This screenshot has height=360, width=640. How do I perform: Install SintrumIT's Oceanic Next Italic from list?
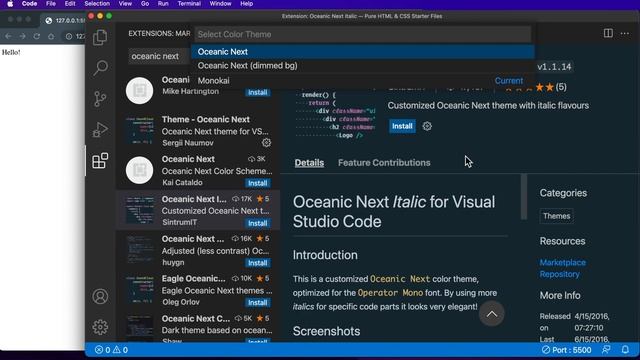click(x=258, y=223)
